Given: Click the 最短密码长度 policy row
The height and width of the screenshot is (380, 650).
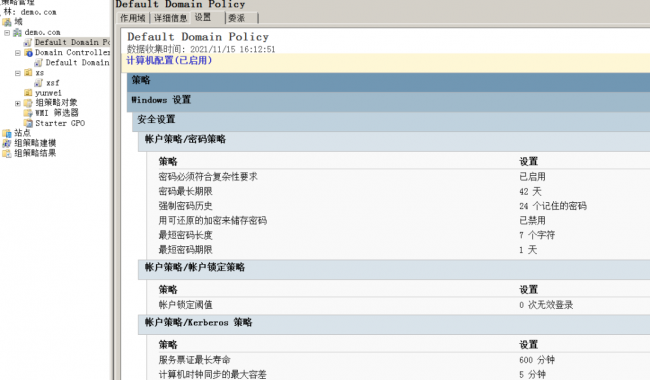Looking at the screenshot, I should 398,235.
